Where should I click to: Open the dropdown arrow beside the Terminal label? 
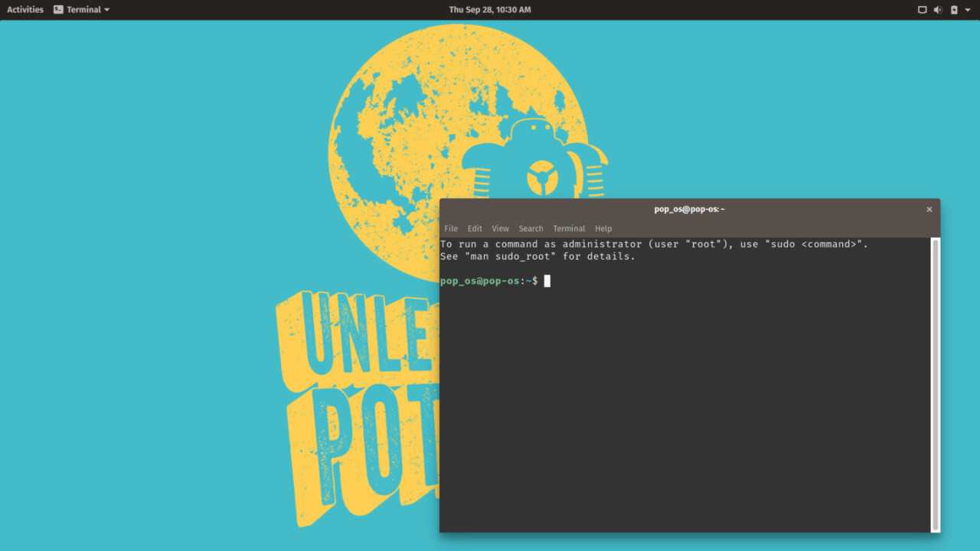[106, 10]
